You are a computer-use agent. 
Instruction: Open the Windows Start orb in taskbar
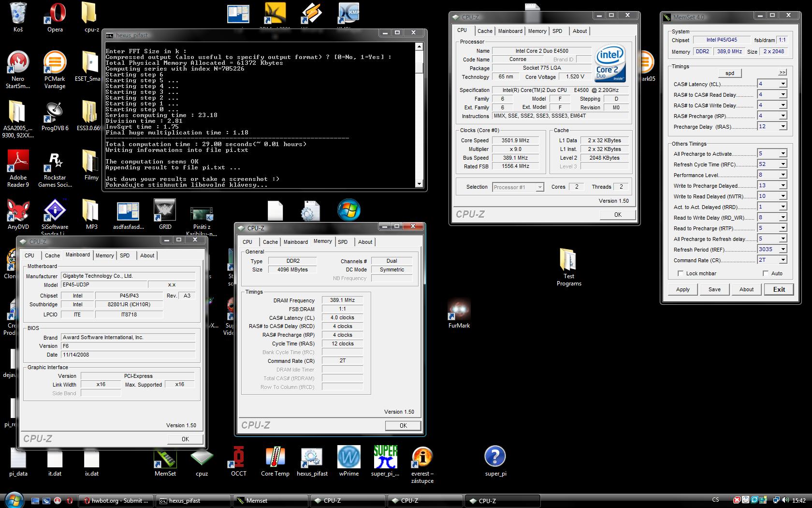click(x=14, y=500)
